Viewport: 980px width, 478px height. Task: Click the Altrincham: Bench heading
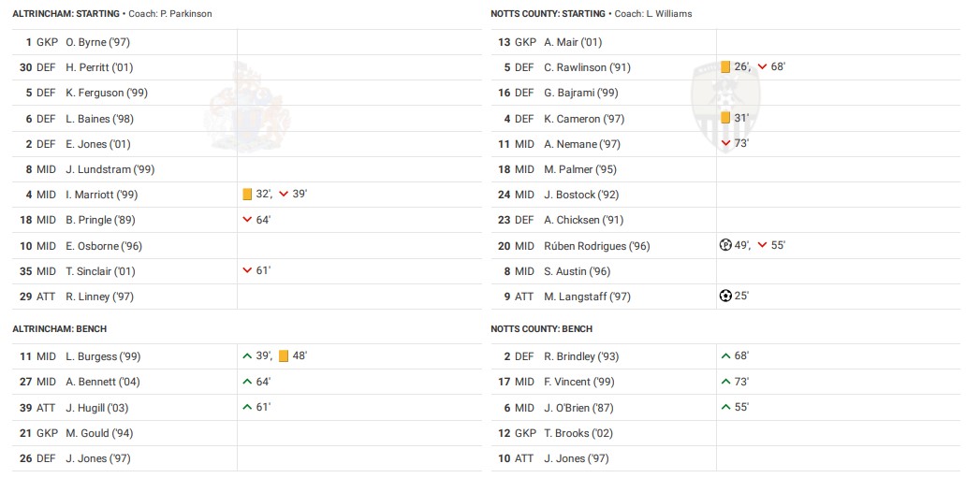point(59,329)
